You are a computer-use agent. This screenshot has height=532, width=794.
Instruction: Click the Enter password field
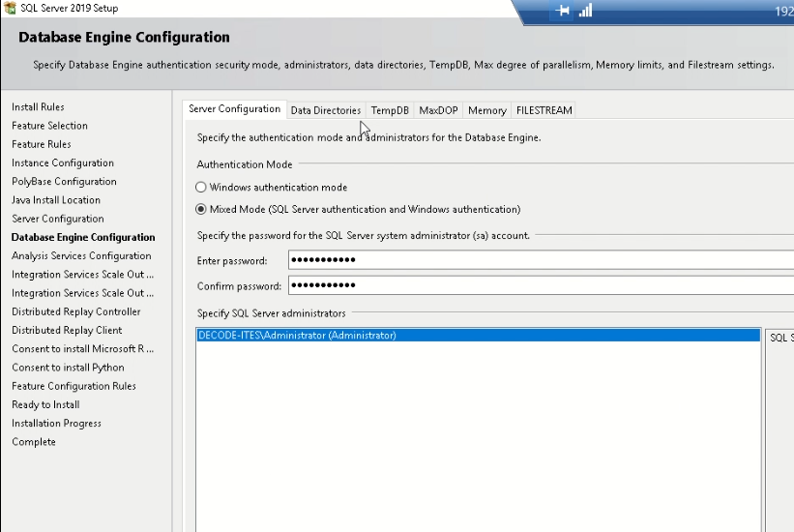(x=541, y=260)
